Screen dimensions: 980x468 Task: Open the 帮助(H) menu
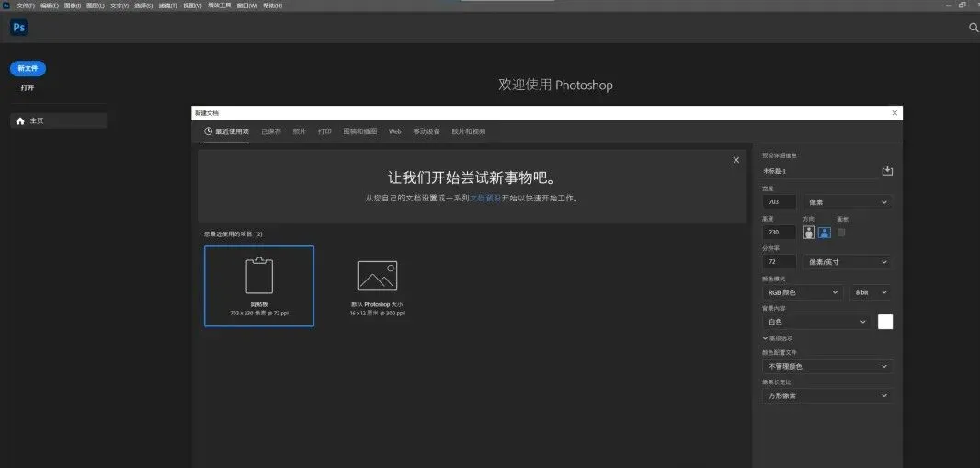click(x=272, y=5)
